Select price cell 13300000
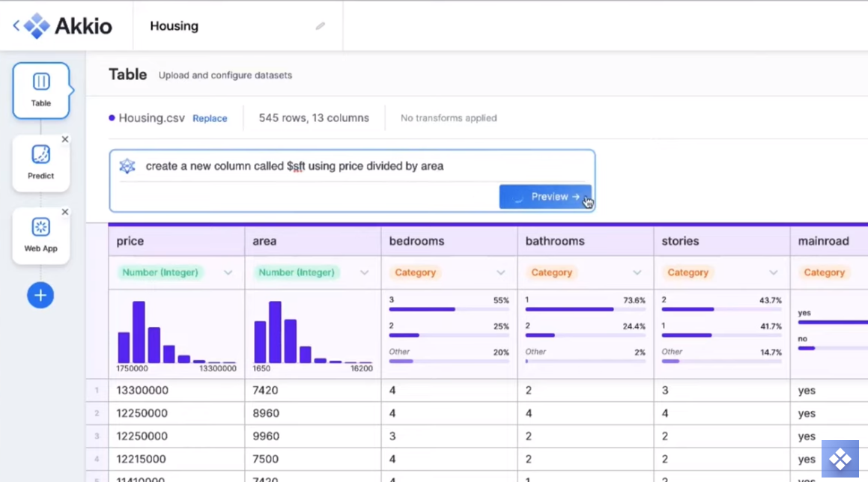This screenshot has width=868, height=482. click(177, 390)
